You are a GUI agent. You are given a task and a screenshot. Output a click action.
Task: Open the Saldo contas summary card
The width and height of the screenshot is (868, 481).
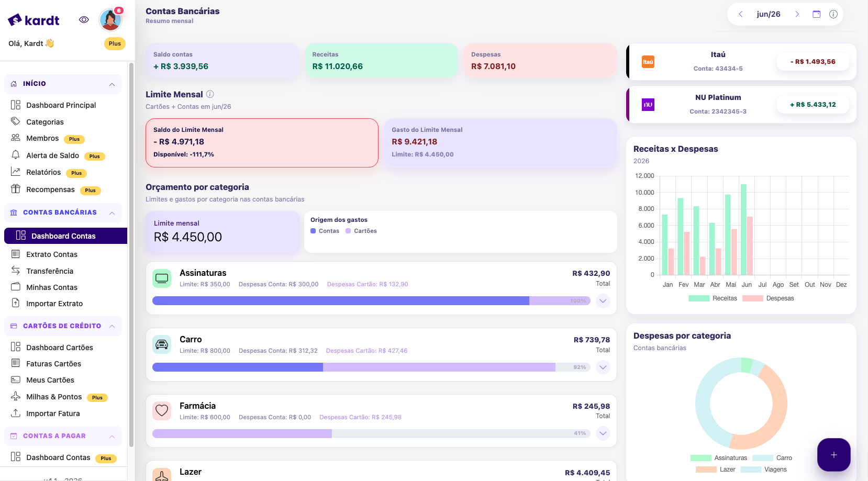tap(222, 61)
